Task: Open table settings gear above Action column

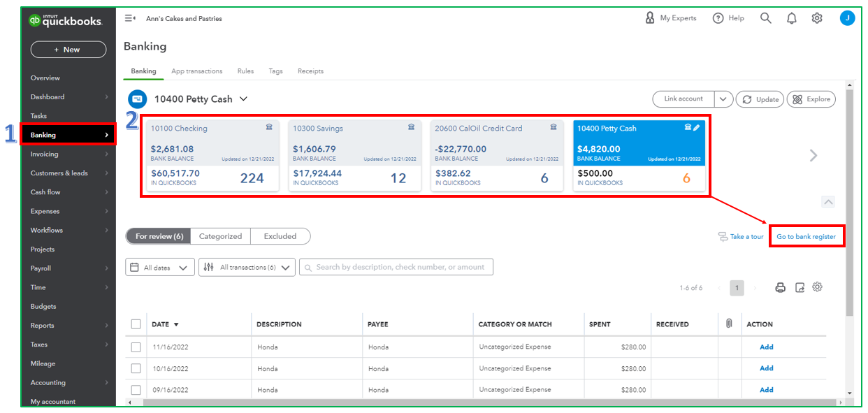Action: [817, 287]
